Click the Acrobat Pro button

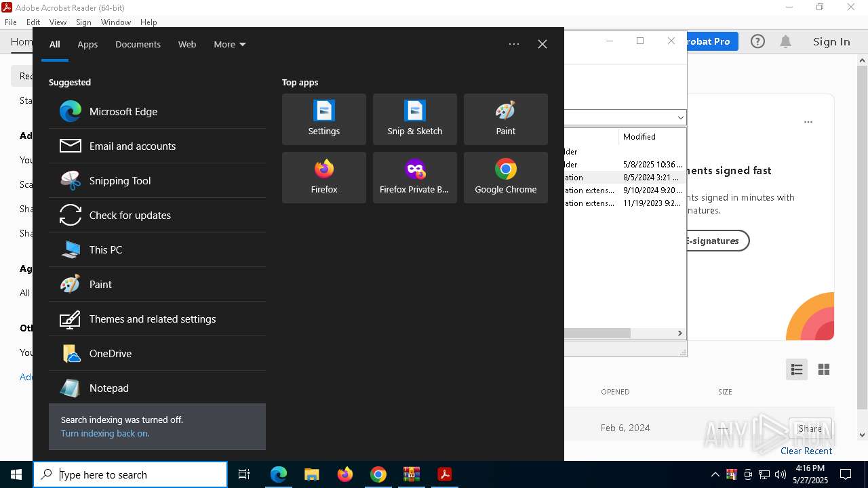(x=712, y=41)
